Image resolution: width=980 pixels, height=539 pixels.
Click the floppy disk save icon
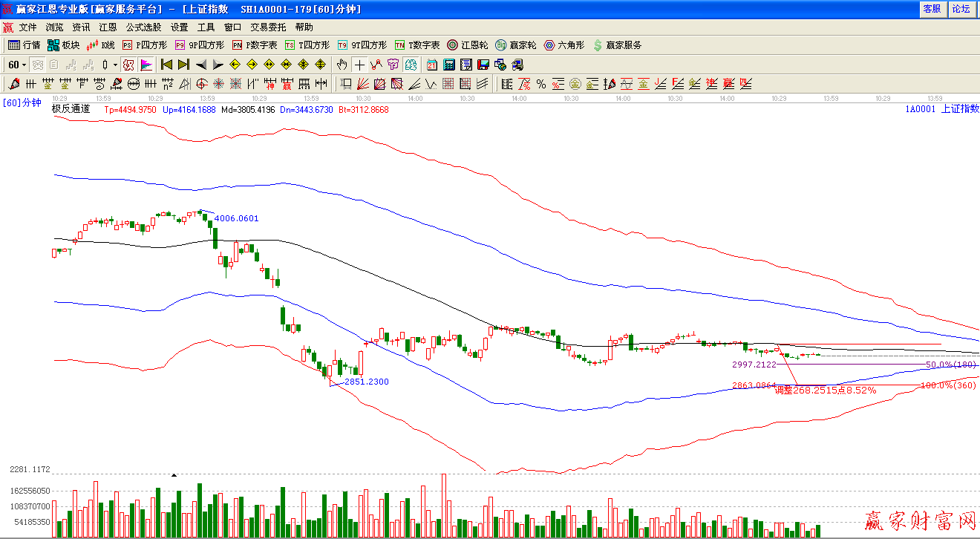coord(483,65)
